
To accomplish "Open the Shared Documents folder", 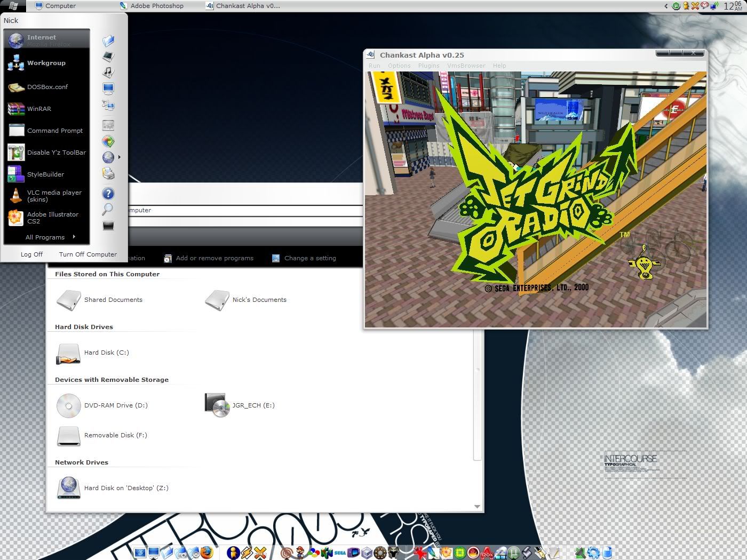I will [x=100, y=300].
